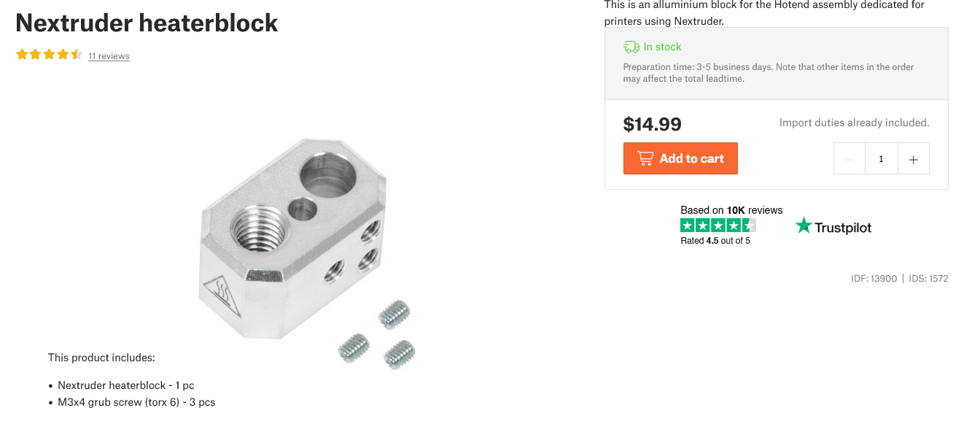Click the $14.99 price
Viewport: 980px width, 424px height.
(653, 124)
